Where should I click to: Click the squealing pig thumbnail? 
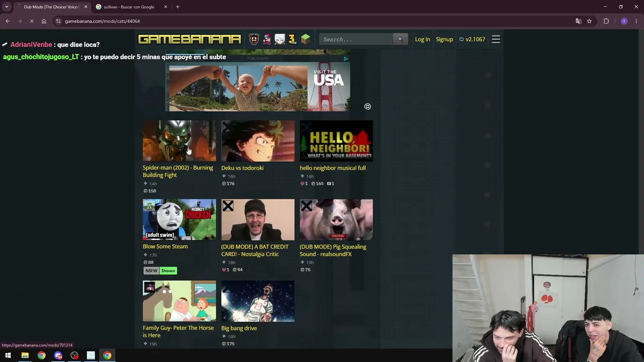tap(336, 220)
